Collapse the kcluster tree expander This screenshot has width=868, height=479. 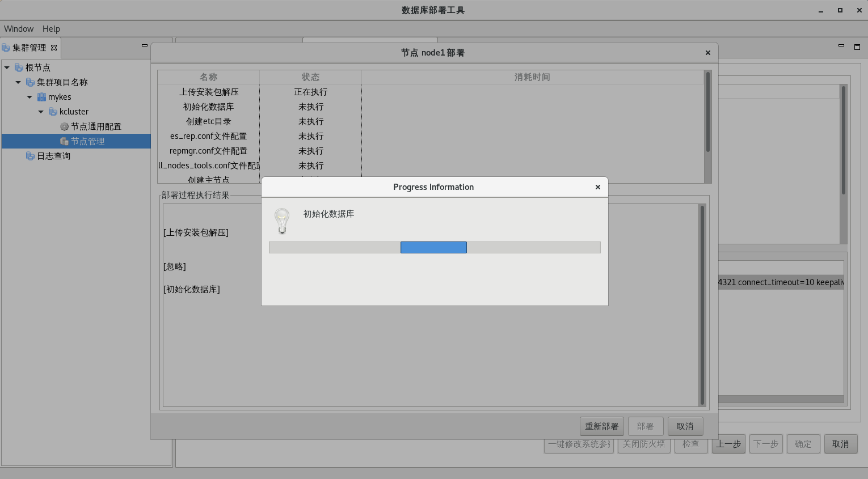pos(41,112)
